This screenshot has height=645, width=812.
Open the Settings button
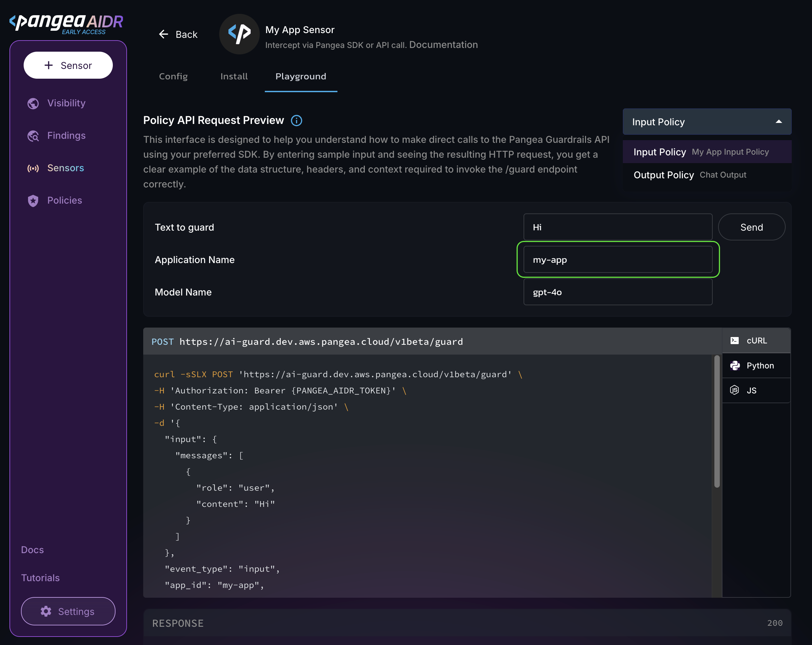[68, 611]
